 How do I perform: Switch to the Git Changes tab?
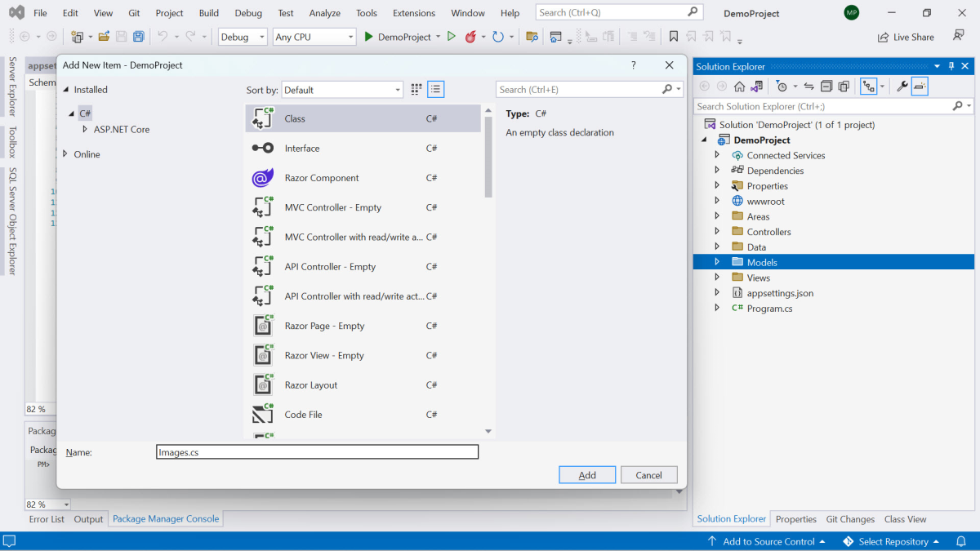(850, 519)
